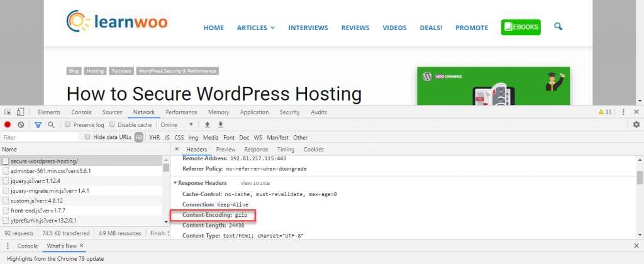The width and height of the screenshot is (644, 264).
Task: Enable the Preserve log checkbox
Action: click(69, 124)
